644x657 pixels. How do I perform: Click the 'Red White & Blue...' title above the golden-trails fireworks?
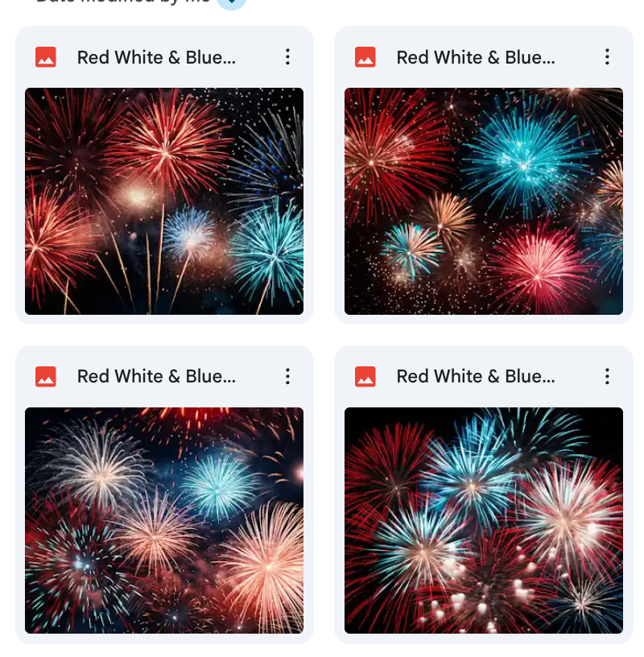tap(156, 57)
